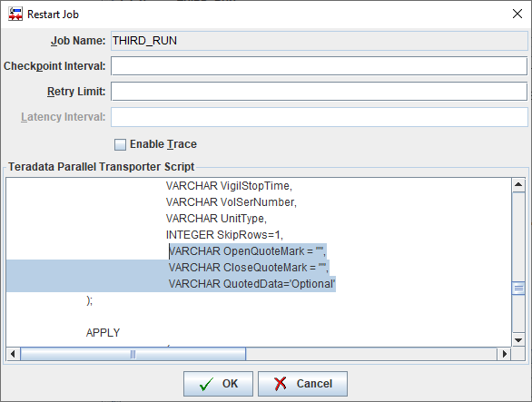This screenshot has height=402, width=532.
Task: Click the Job Name field THIRD_RUN
Action: 319,41
